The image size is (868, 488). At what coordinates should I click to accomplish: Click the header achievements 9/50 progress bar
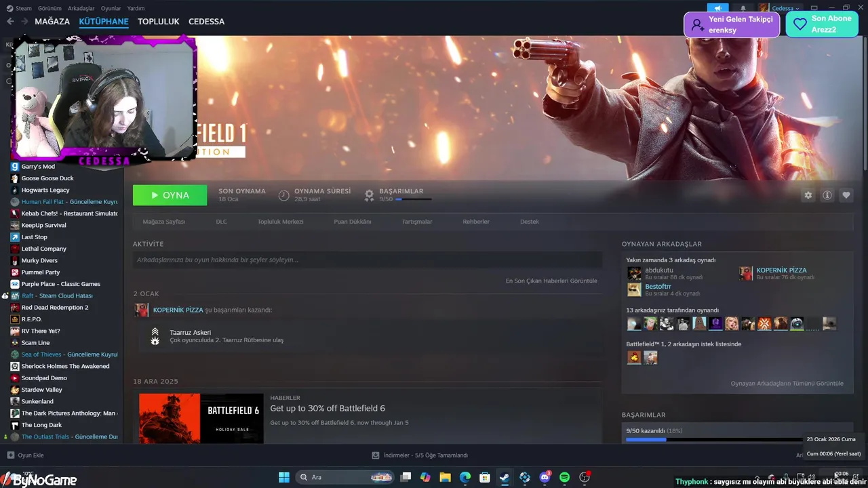pos(414,199)
